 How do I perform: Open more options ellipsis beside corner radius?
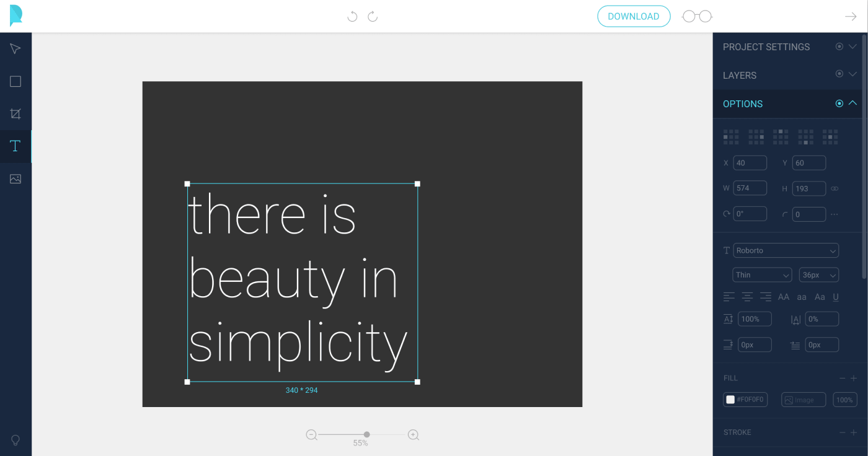point(835,214)
